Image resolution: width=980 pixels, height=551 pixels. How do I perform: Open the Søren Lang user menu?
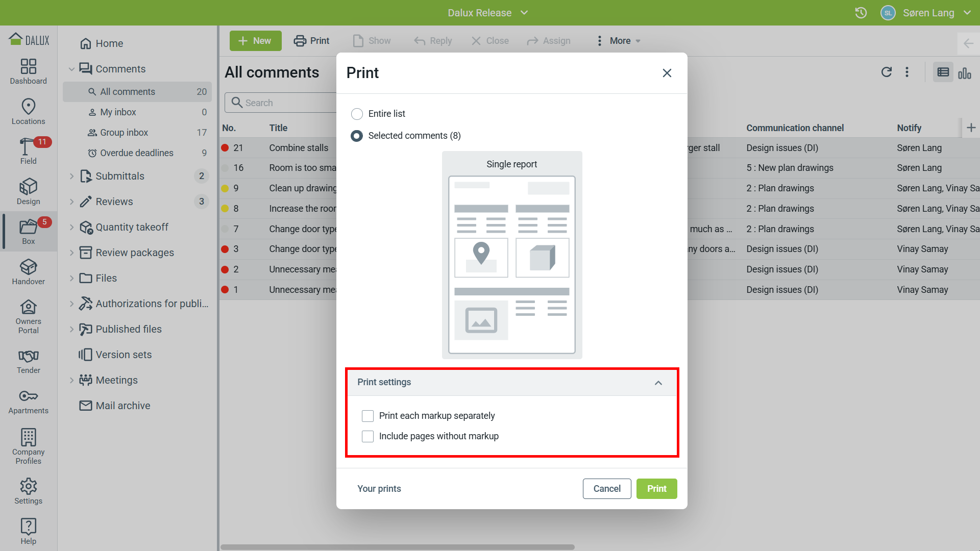(x=937, y=13)
